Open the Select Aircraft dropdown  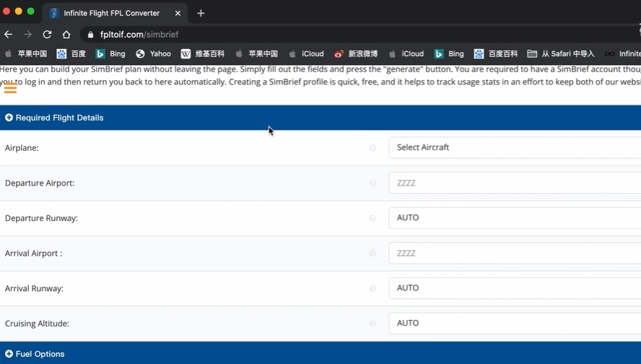[514, 147]
